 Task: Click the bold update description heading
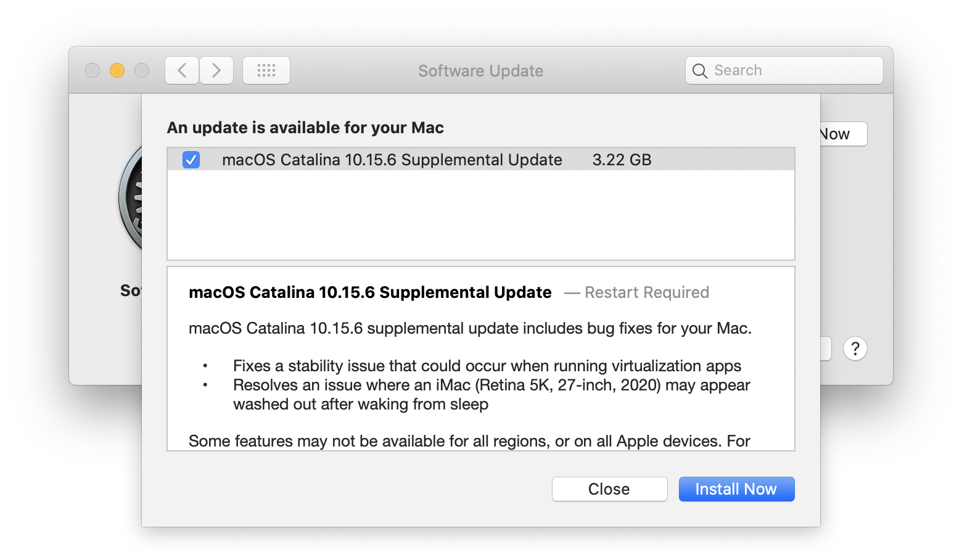(370, 292)
